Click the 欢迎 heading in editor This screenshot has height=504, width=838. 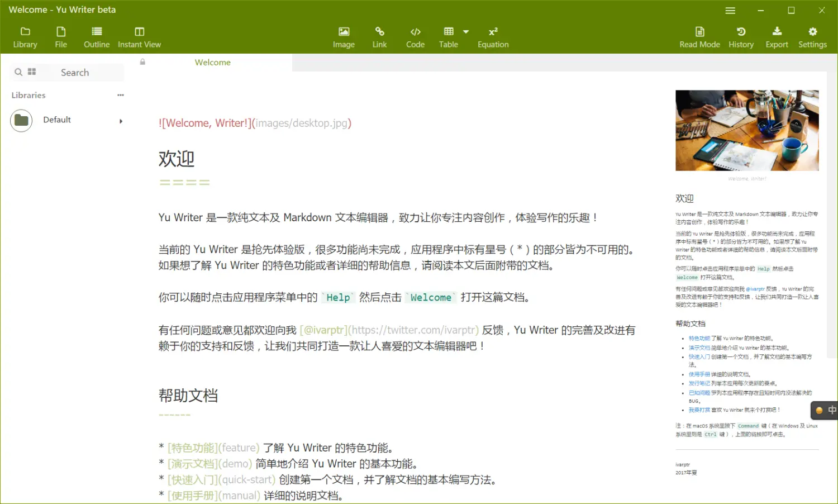(x=177, y=159)
